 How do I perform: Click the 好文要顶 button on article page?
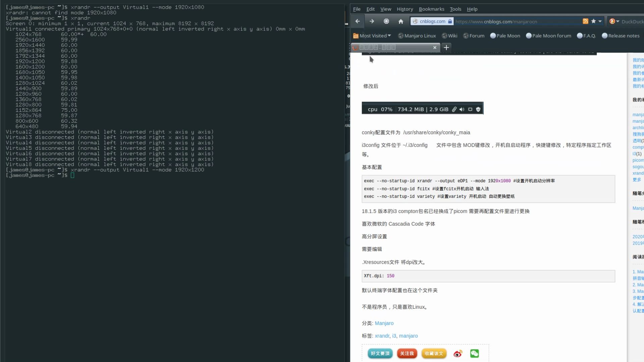click(379, 353)
